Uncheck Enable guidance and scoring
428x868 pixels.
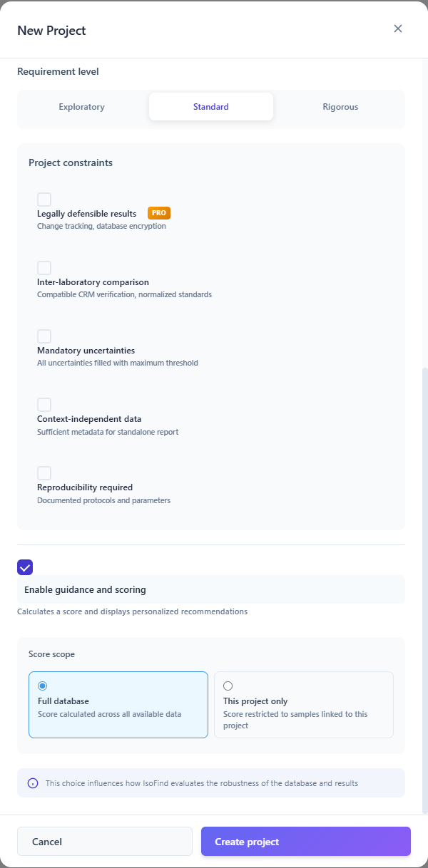(25, 567)
